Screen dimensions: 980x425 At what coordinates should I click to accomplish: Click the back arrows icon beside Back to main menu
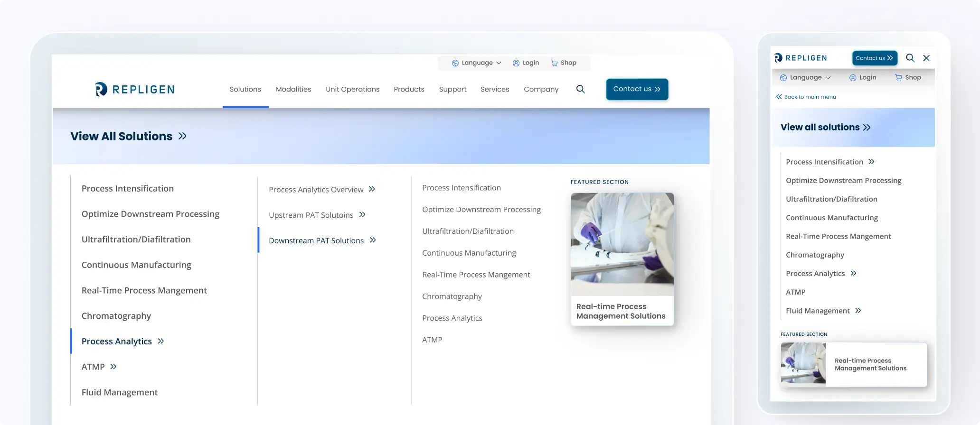[x=779, y=97]
